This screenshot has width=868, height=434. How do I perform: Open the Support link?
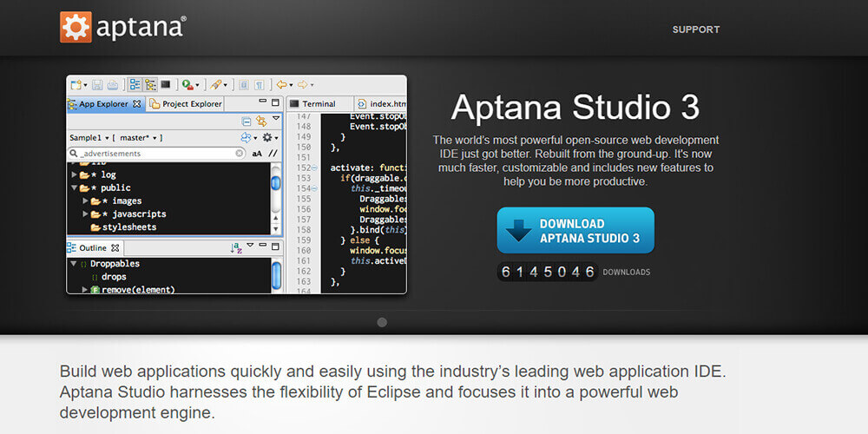695,30
